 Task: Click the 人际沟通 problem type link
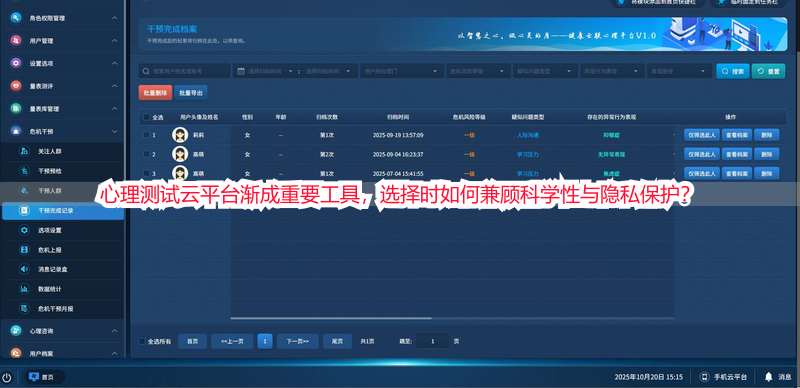tap(528, 135)
